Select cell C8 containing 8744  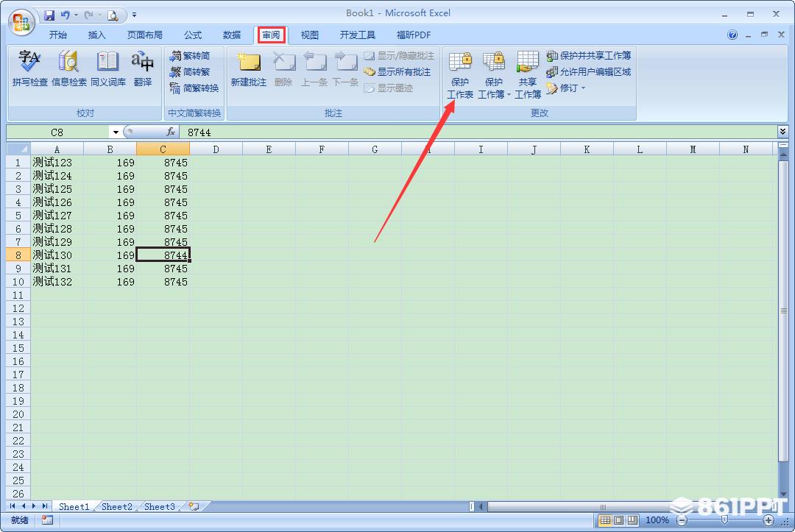coord(163,255)
